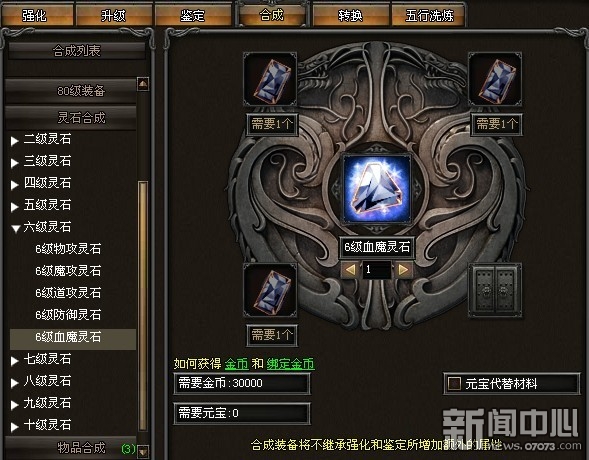This screenshot has width=589, height=460.
Task: Expand the 七级灵石 tree node
Action: [x=14, y=360]
